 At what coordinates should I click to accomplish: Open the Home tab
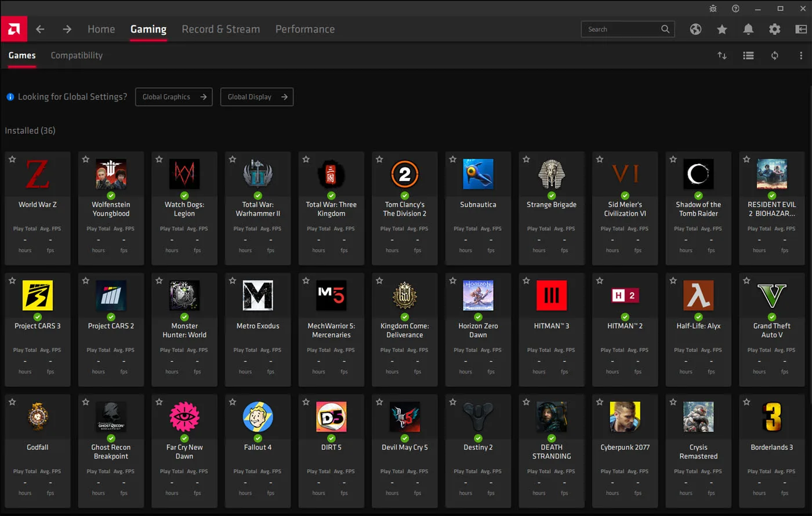101,29
